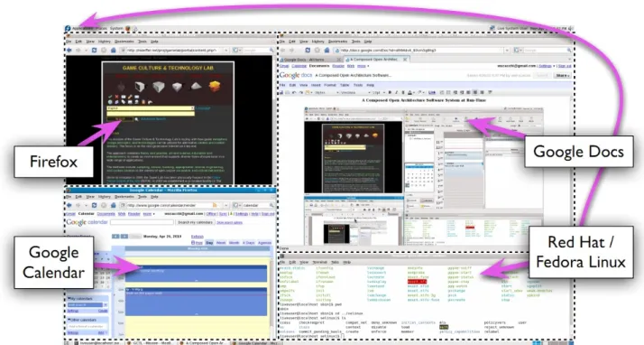Viewport: 644px width, 345px height.
Task: Reload Google Calendar Firefox window
Action: pyautogui.click(x=94, y=205)
